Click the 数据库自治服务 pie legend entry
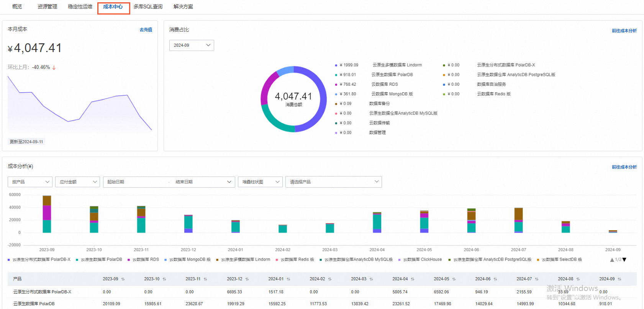644x309 pixels. [x=474, y=84]
